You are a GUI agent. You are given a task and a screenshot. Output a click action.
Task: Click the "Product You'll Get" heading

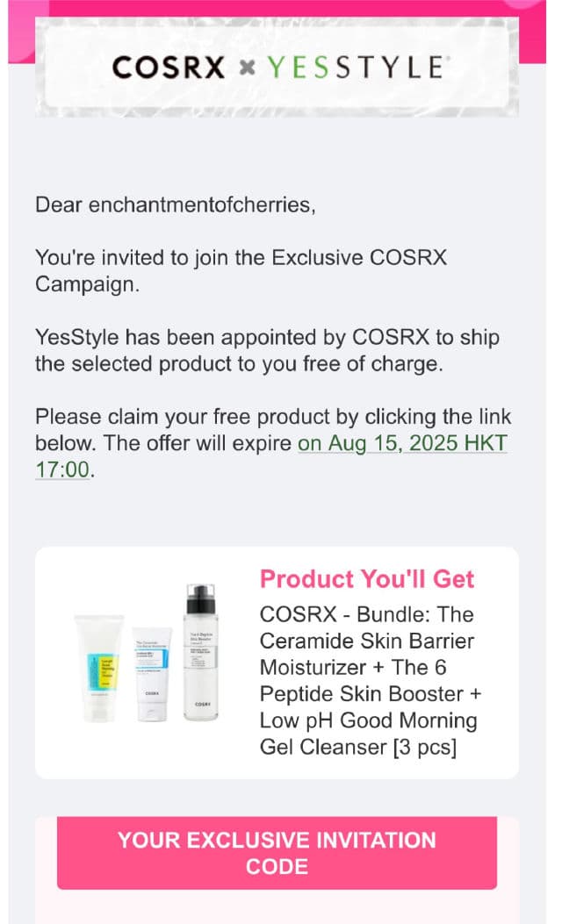[x=367, y=579]
